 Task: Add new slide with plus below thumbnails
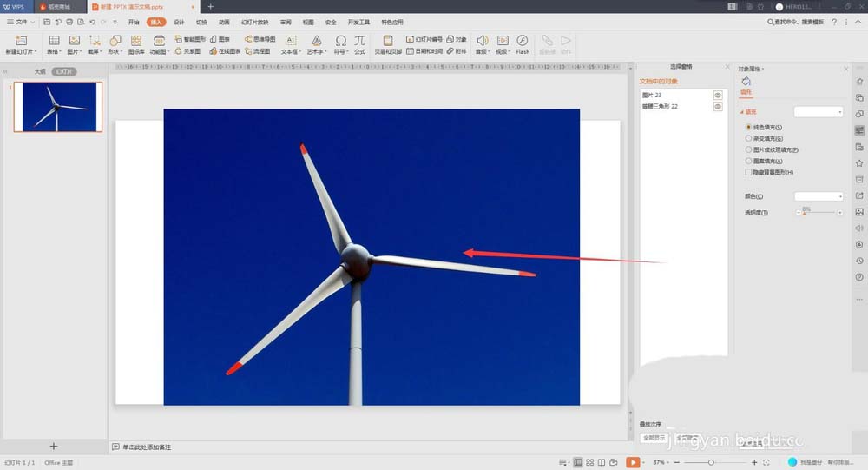(x=54, y=447)
